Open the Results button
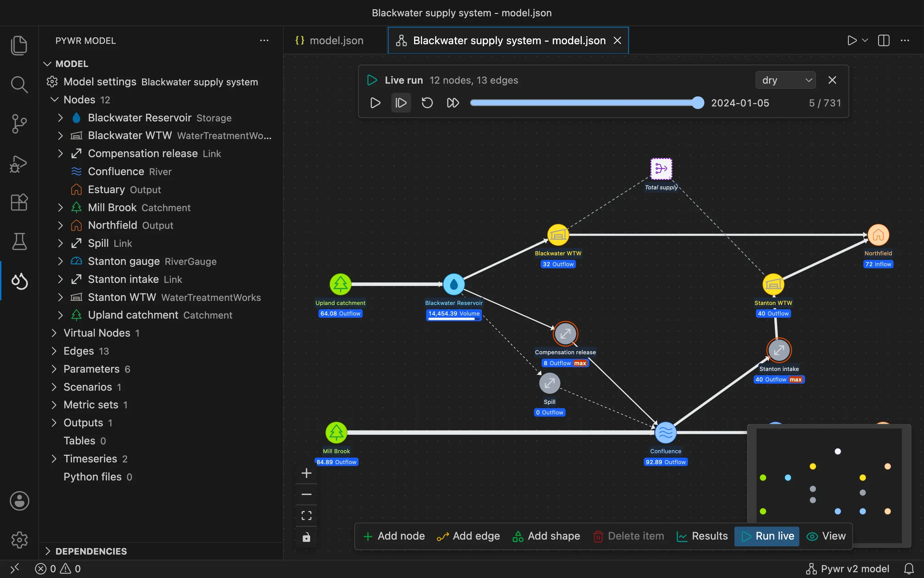Image resolution: width=924 pixels, height=578 pixels. click(702, 536)
